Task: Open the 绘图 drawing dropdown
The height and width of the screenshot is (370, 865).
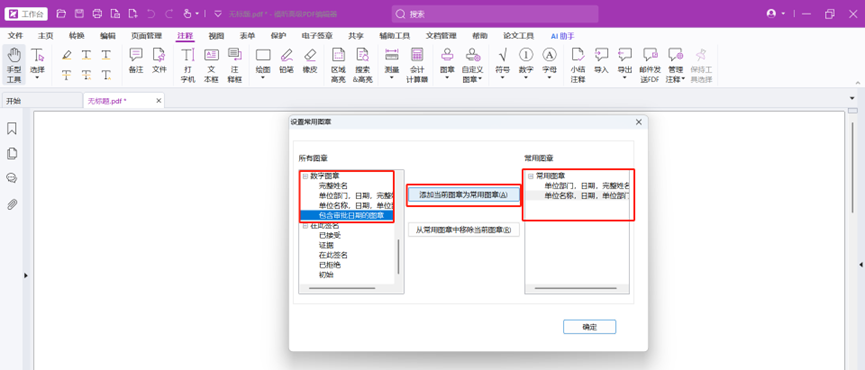Action: (263, 77)
